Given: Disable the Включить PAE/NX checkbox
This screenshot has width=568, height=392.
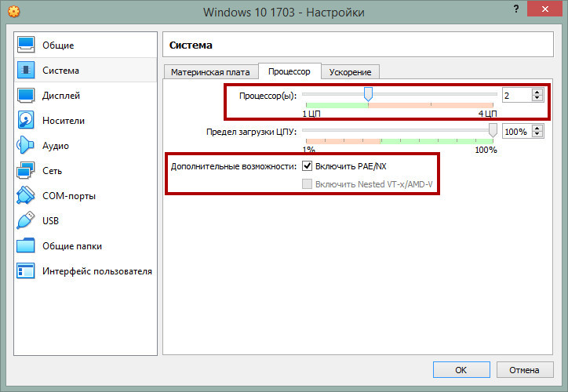Looking at the screenshot, I should (x=308, y=166).
